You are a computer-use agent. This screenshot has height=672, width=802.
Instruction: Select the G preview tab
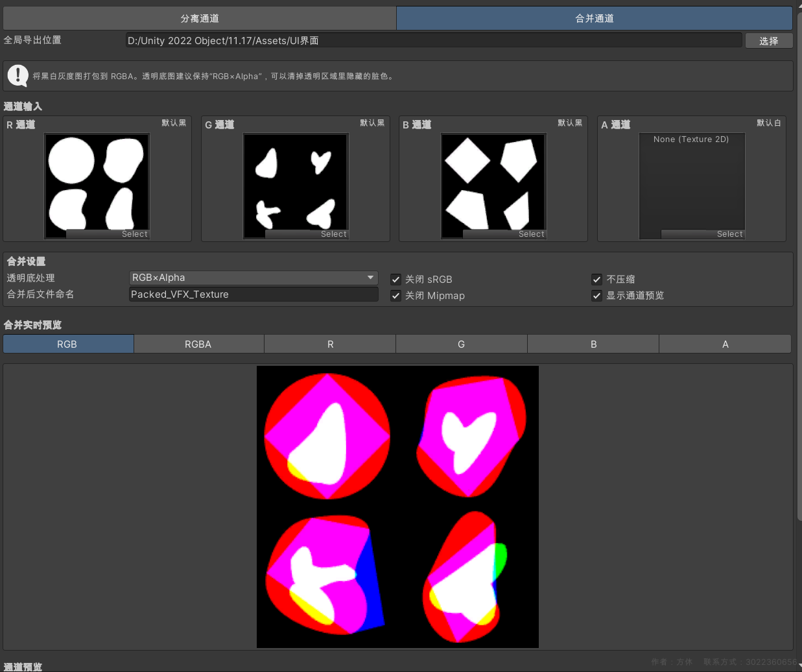(462, 344)
